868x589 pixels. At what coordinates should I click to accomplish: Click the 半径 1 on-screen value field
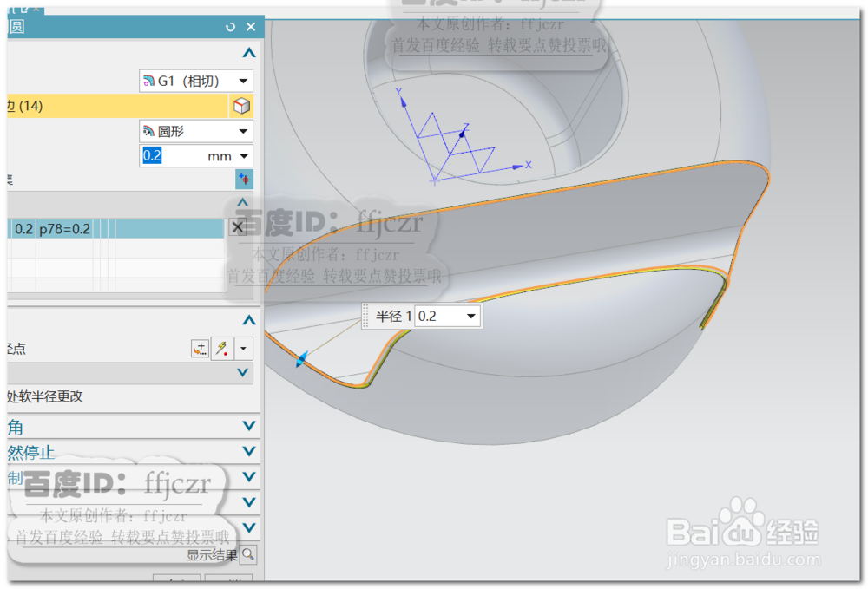click(439, 317)
